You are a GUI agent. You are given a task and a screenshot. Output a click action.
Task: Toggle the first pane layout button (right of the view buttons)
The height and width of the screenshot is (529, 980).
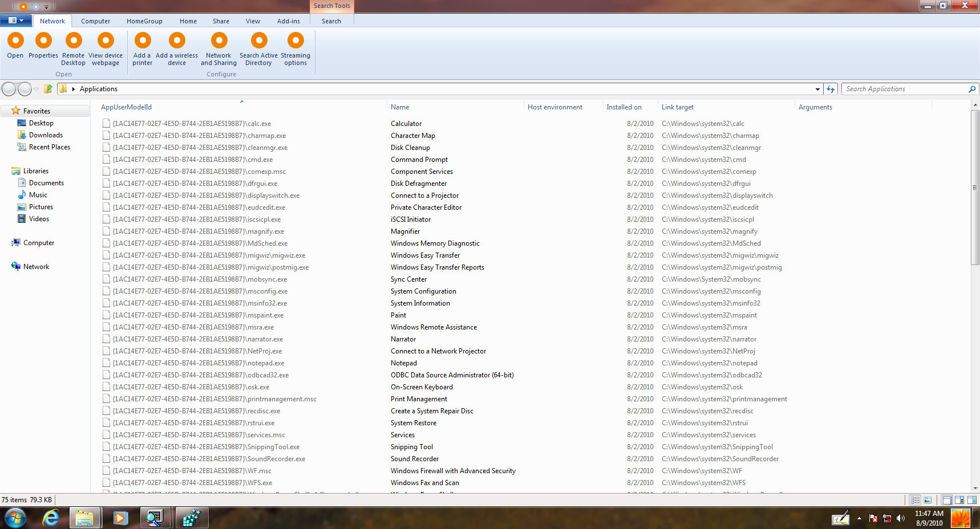pos(947,500)
